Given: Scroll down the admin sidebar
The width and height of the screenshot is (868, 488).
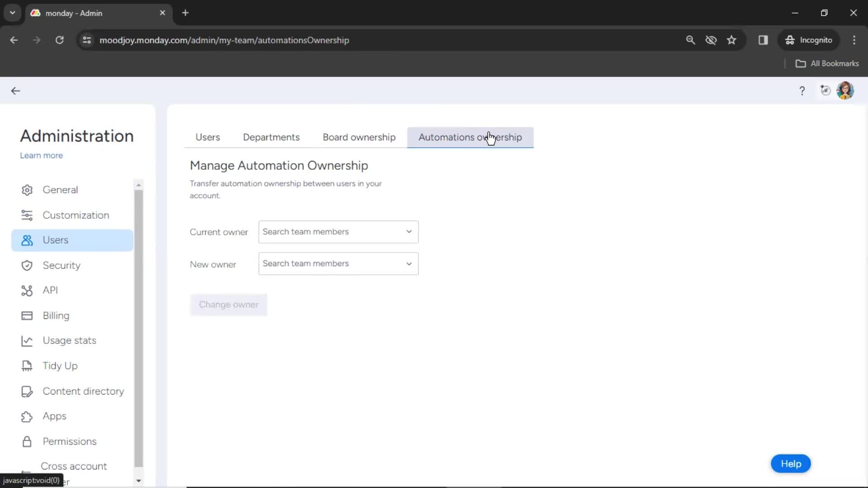Looking at the screenshot, I should (x=138, y=481).
